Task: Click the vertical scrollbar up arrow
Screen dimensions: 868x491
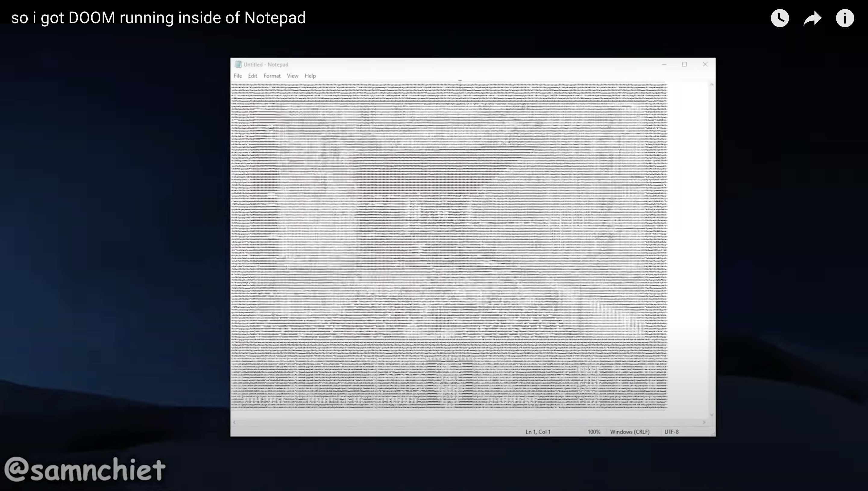Action: tap(712, 85)
